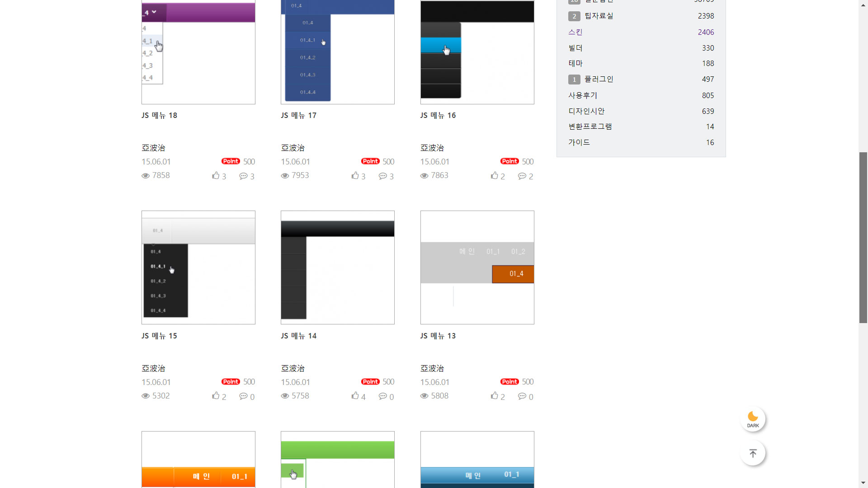Open the JS 메뉴 14 title link
This screenshot has height=488, width=868.
click(299, 336)
